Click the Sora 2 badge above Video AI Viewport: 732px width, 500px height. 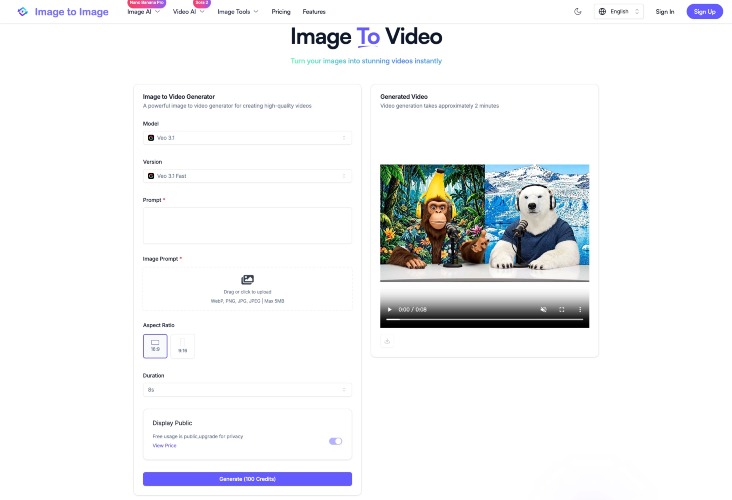click(202, 3)
